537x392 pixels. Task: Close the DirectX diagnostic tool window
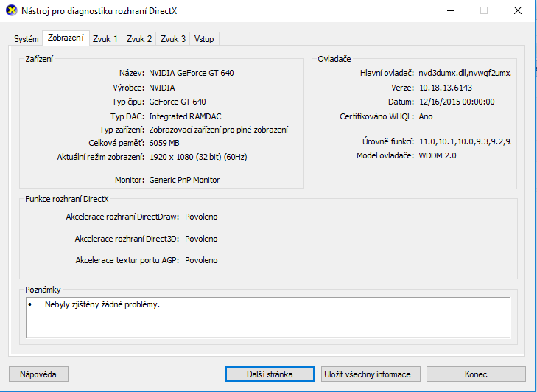tap(519, 10)
